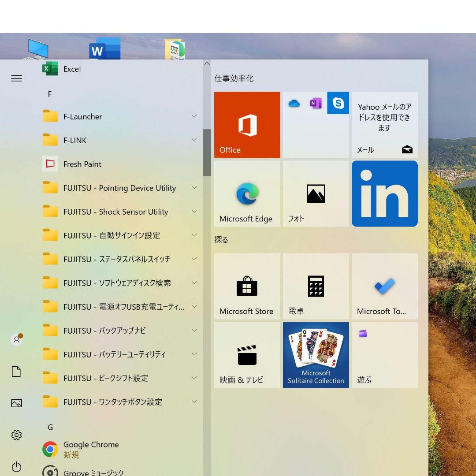
Task: Open the フォト tile
Action: (316, 193)
